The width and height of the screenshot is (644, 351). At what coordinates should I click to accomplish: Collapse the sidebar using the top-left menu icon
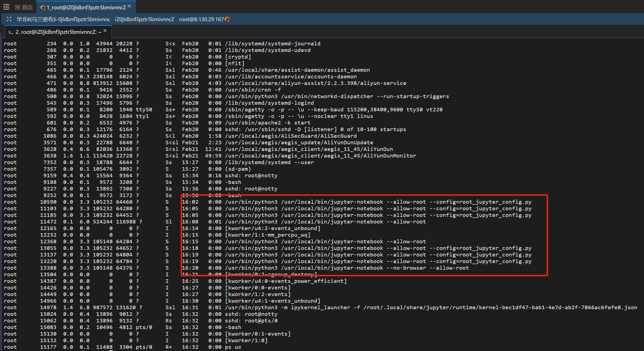(x=6, y=7)
